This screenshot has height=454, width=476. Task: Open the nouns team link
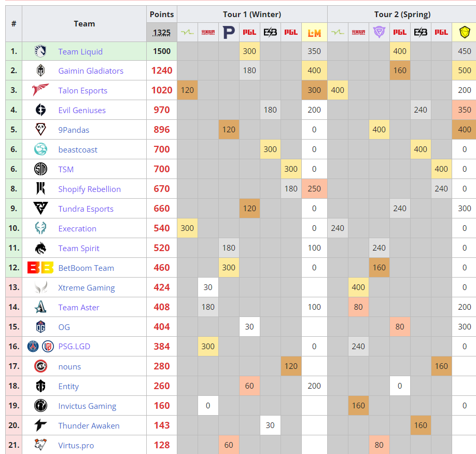pyautogui.click(x=69, y=366)
